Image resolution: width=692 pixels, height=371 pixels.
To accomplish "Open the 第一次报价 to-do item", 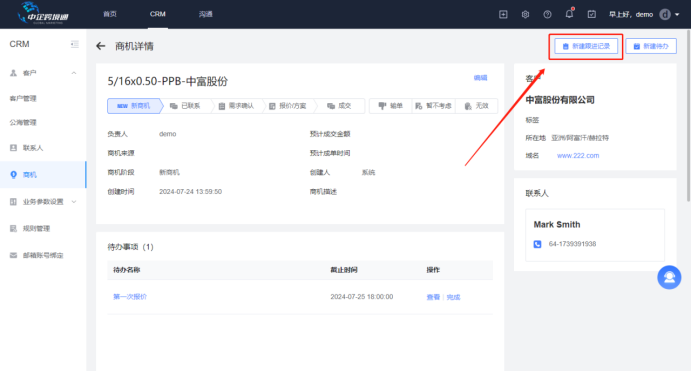I will [130, 296].
